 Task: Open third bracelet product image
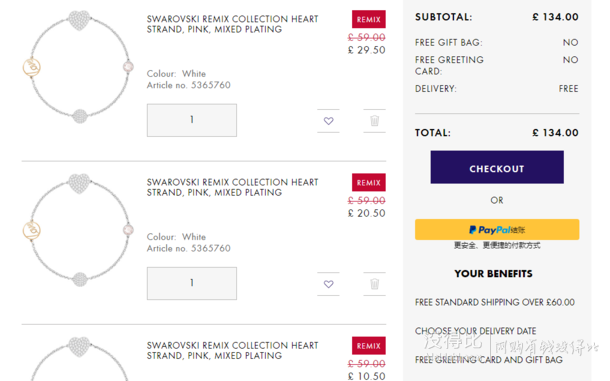click(78, 359)
